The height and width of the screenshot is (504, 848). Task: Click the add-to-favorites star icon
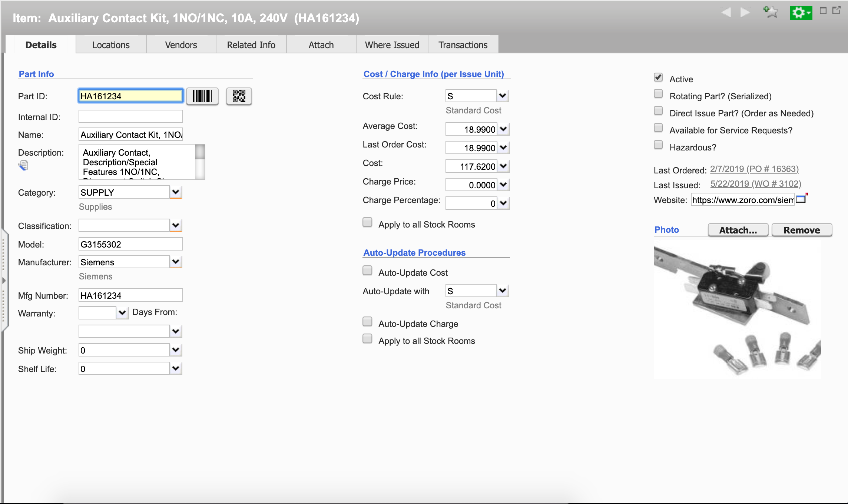tap(771, 13)
